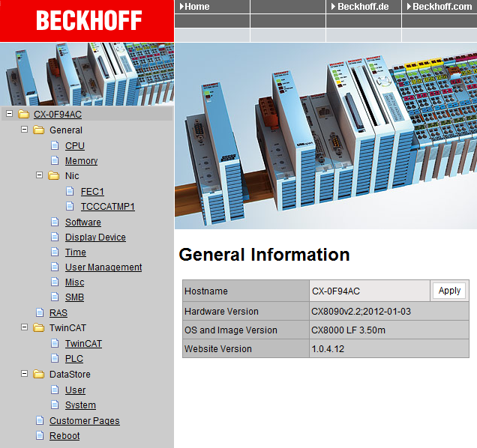Open the PLC page link
The image size is (477, 448).
[74, 359]
